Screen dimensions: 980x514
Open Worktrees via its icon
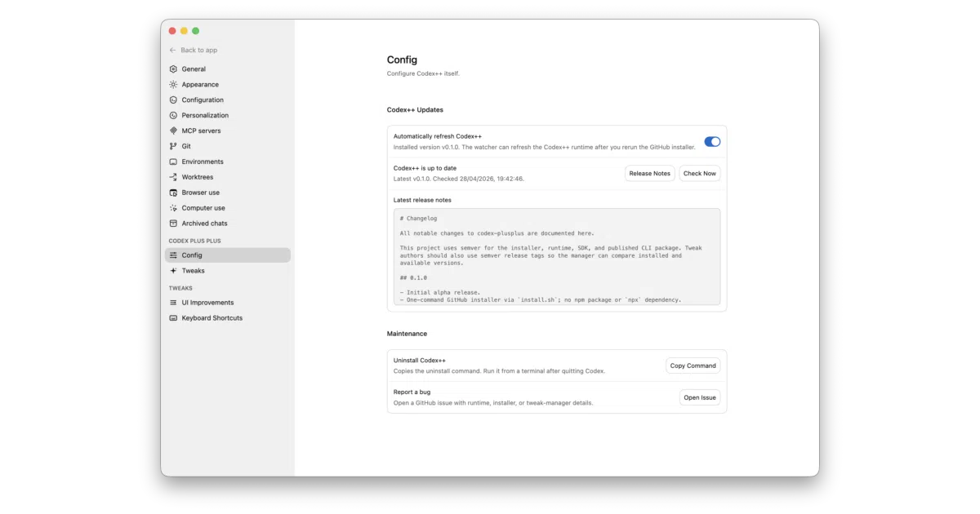(173, 177)
